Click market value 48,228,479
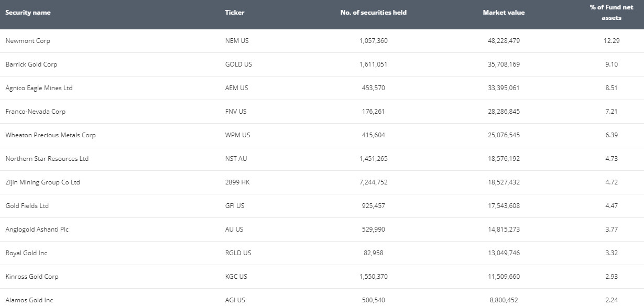644x306 pixels. click(504, 41)
